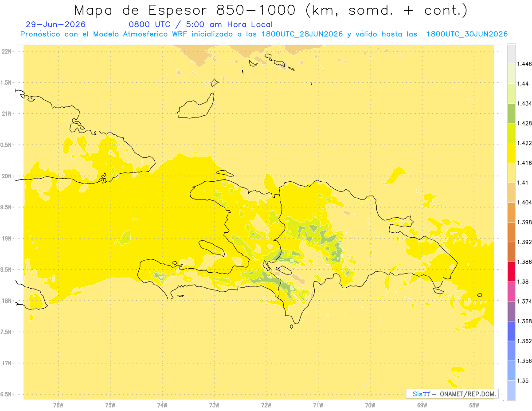Pick the pink swatch between 1.374 and 1.38

[x=511, y=292]
